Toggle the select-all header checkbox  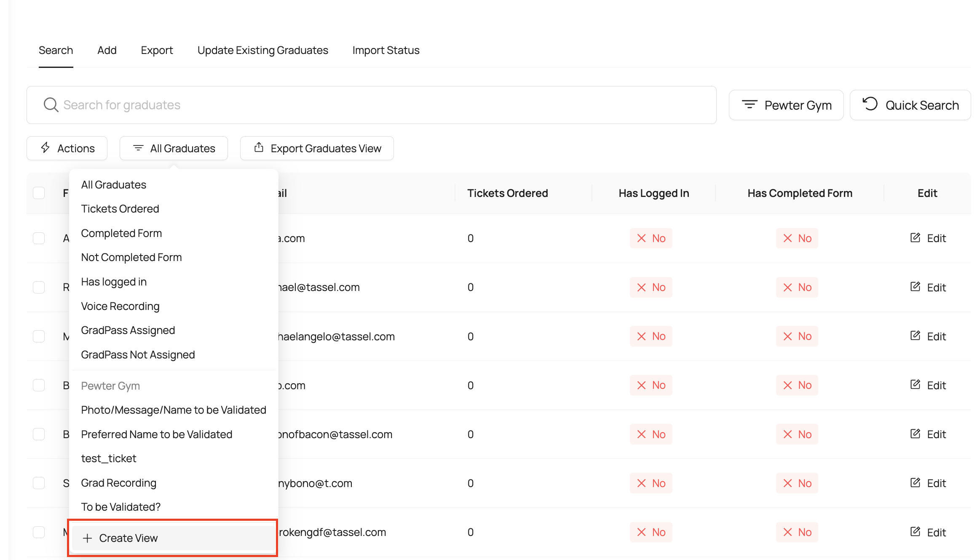(x=39, y=193)
